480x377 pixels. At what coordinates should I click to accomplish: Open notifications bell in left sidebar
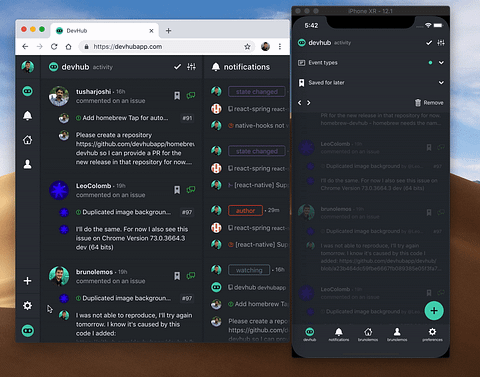pos(27,115)
